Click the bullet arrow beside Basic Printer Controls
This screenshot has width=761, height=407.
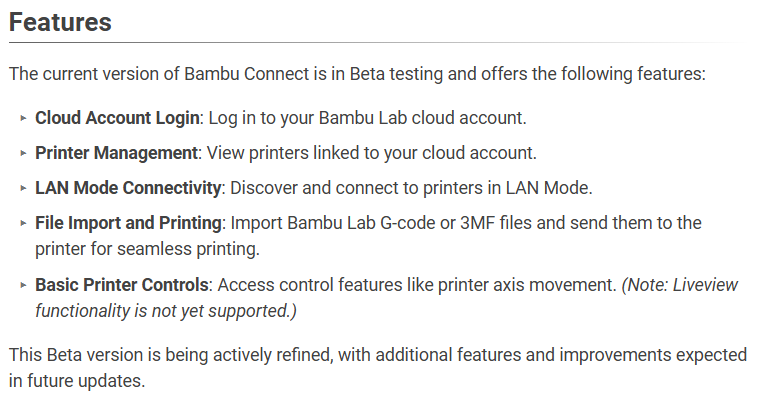[23, 285]
